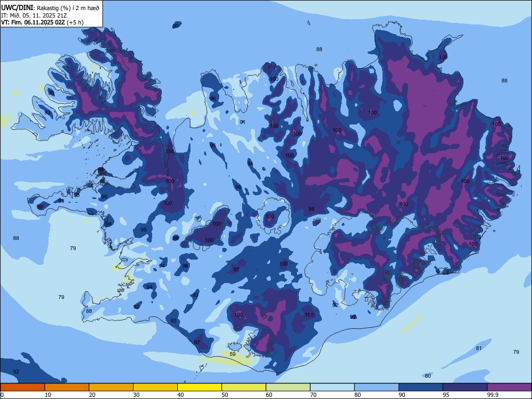Click the legend tick label "0"
The height and width of the screenshot is (399, 532).
(2, 395)
